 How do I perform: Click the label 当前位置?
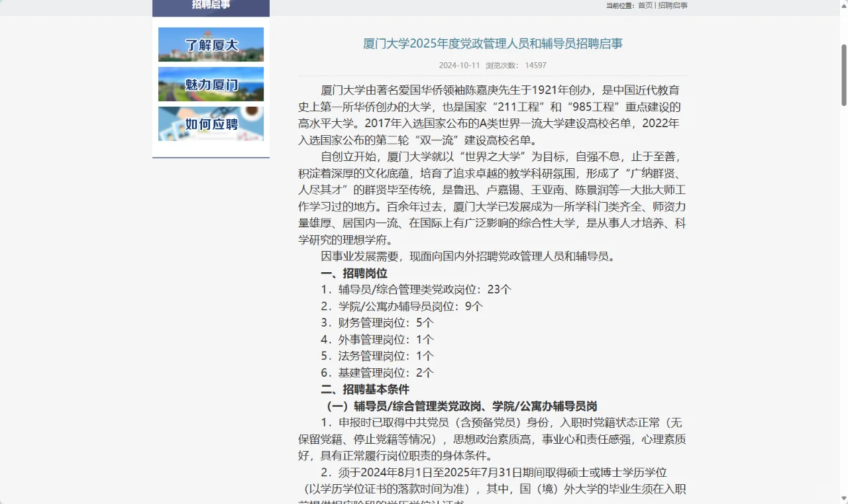[x=619, y=5]
